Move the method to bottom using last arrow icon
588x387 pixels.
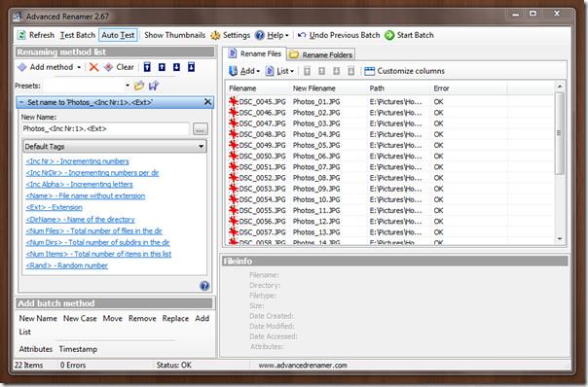[191, 67]
